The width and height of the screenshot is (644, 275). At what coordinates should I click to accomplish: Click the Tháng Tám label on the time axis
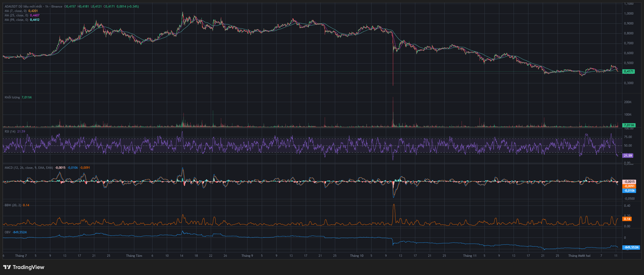point(133,256)
